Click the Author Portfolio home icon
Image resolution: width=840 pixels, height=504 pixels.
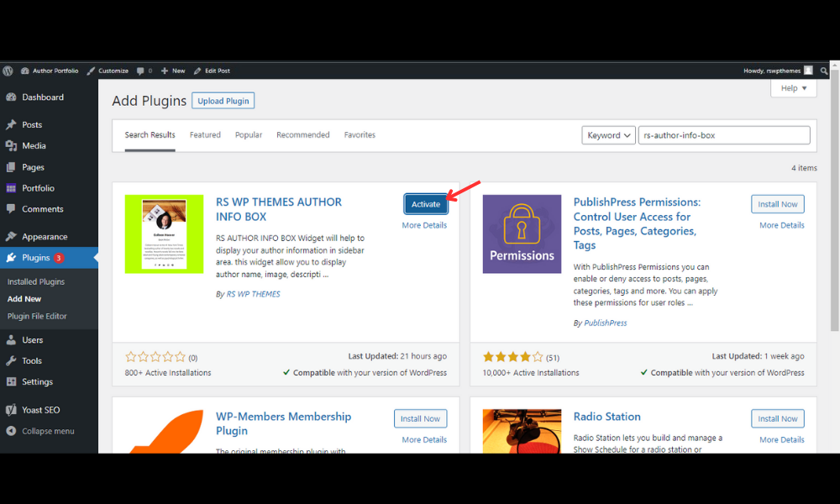click(x=24, y=71)
